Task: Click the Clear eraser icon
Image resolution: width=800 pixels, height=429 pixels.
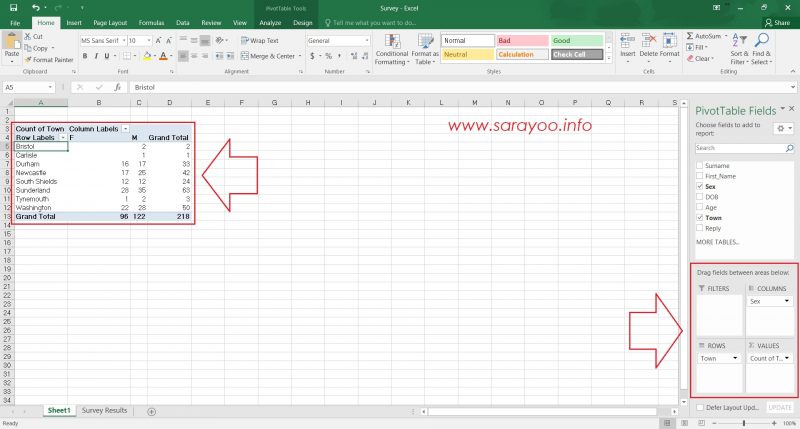Action: pos(690,59)
